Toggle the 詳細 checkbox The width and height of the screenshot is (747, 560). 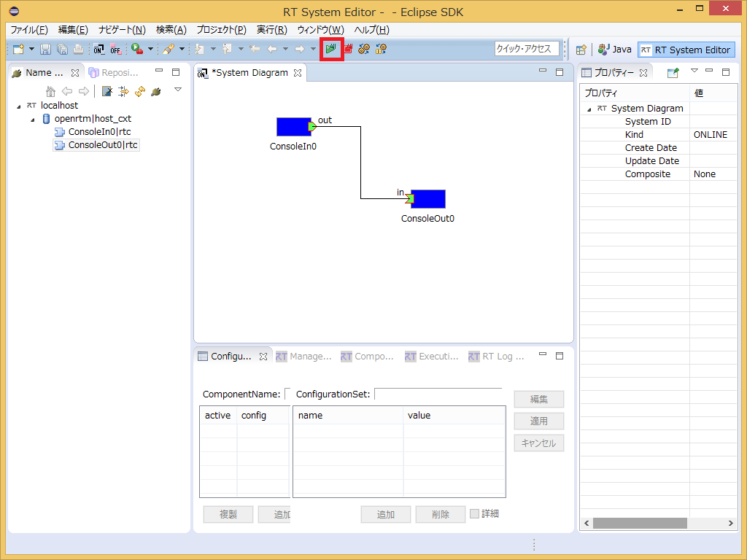click(x=474, y=513)
